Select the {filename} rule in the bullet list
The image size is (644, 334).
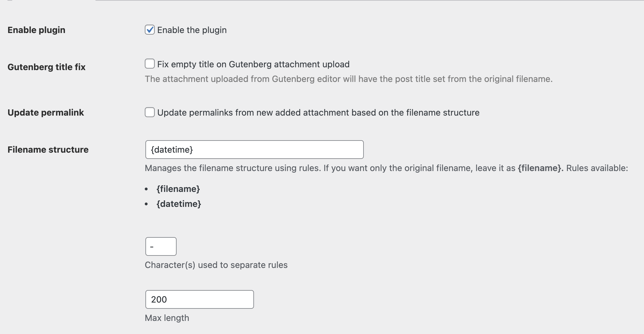(x=178, y=189)
